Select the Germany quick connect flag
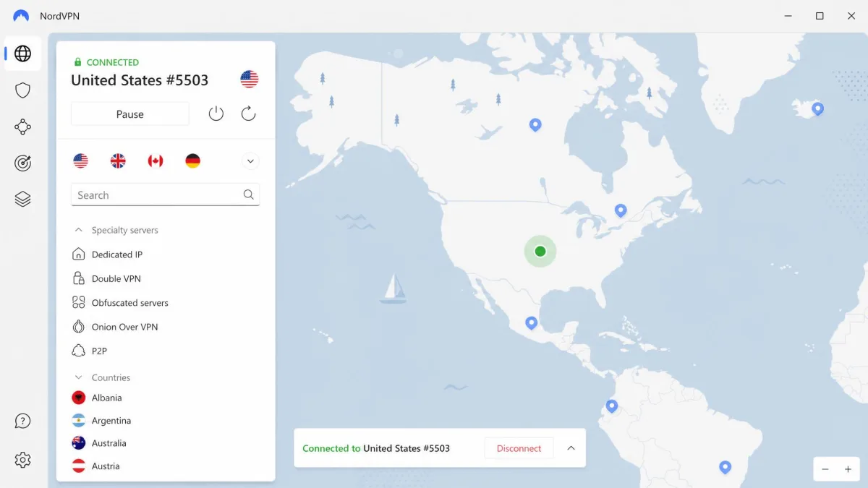The image size is (868, 488). 192,161
